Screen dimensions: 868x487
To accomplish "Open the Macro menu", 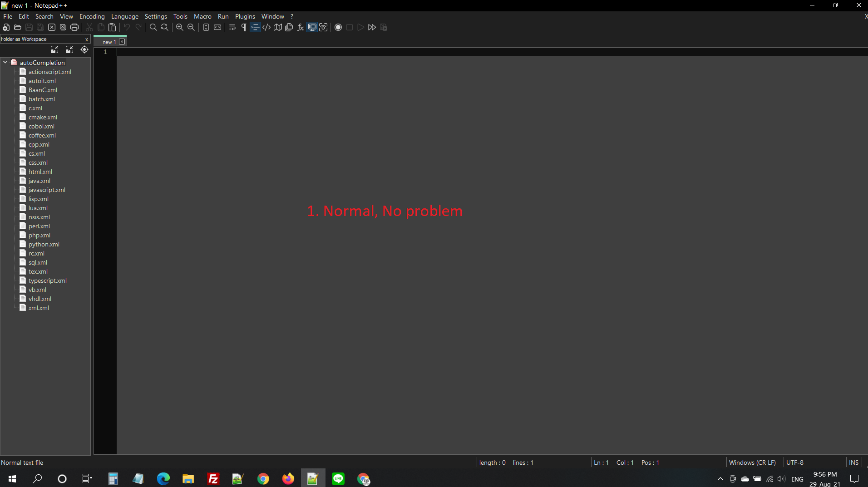I will [x=202, y=16].
